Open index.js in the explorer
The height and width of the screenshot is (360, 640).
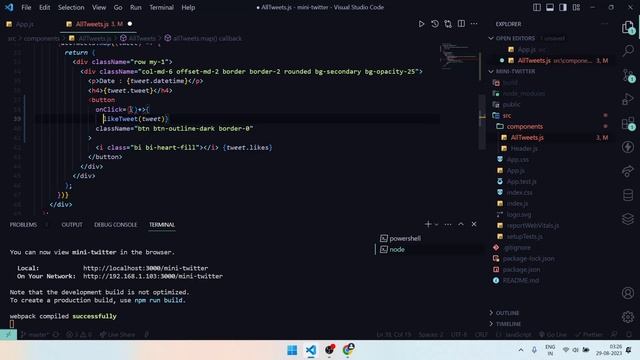517,204
